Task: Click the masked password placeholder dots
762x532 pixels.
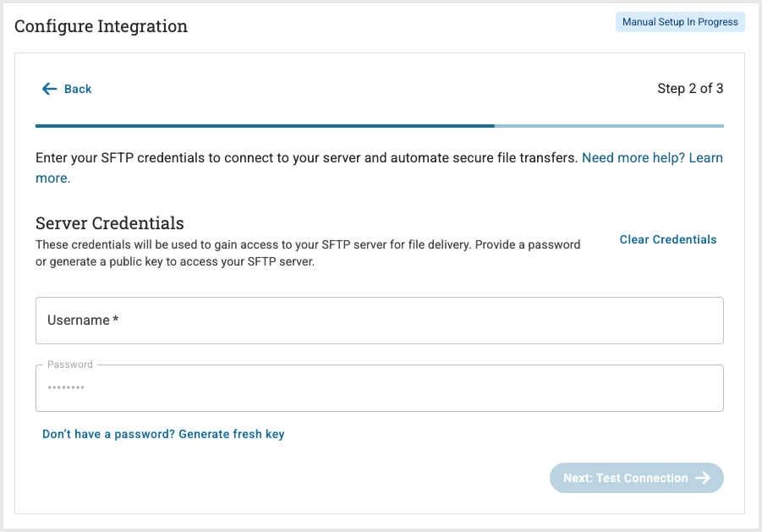Action: (65, 389)
